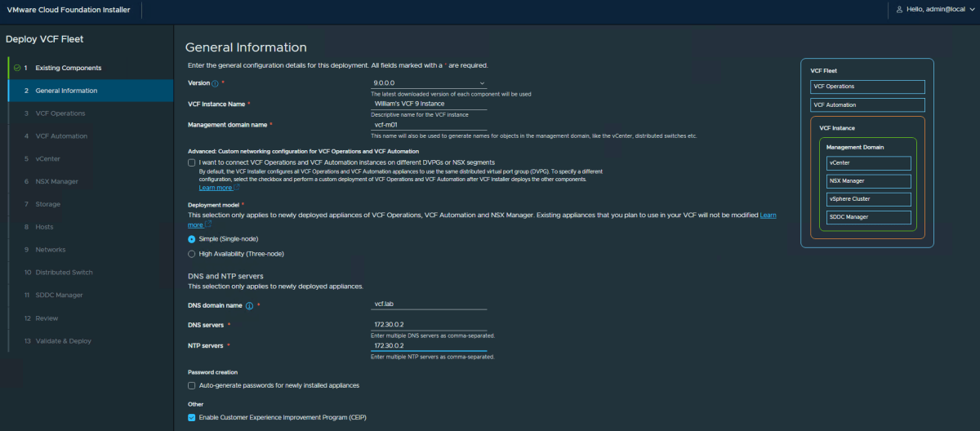980x431 pixels.
Task: Toggle Enable Customer Experience Improvement Program checkbox
Action: point(191,417)
